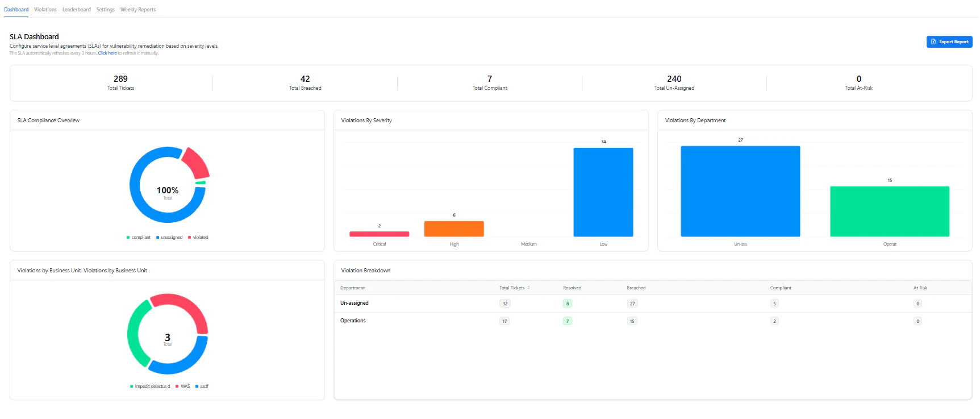Click the Export Report button
Viewport: 980px width, 419px height.
[949, 42]
